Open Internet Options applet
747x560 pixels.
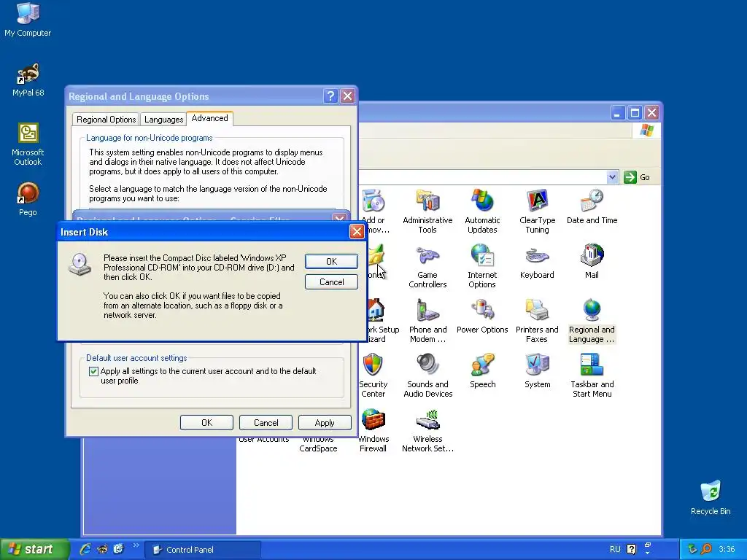click(x=482, y=266)
